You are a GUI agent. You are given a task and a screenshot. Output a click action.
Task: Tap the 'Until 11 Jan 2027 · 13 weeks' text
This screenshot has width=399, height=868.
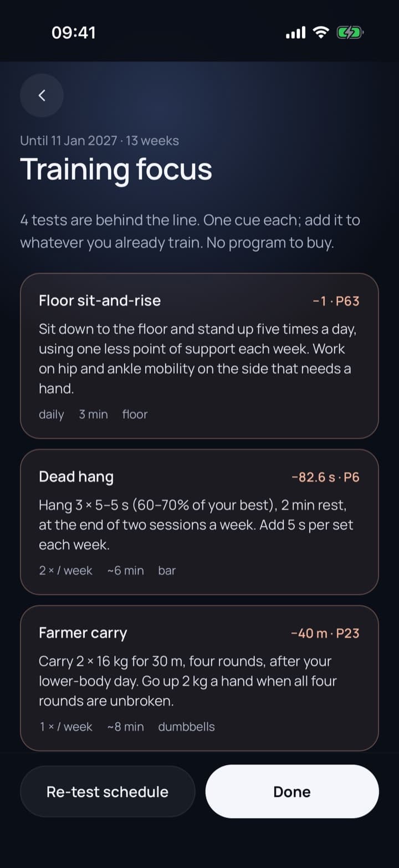coord(100,141)
